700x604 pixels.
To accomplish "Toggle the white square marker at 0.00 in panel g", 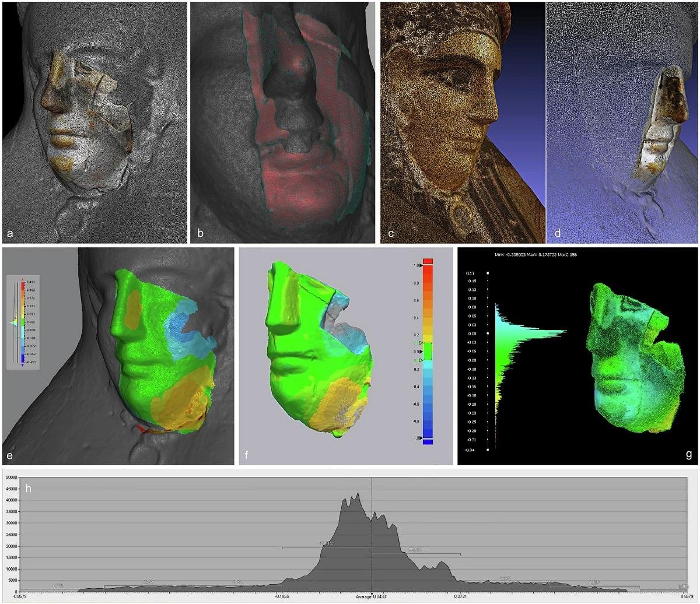I will [x=488, y=332].
